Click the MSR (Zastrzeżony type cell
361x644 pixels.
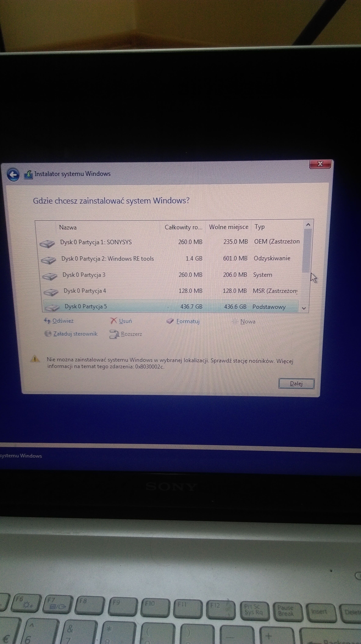[275, 291]
